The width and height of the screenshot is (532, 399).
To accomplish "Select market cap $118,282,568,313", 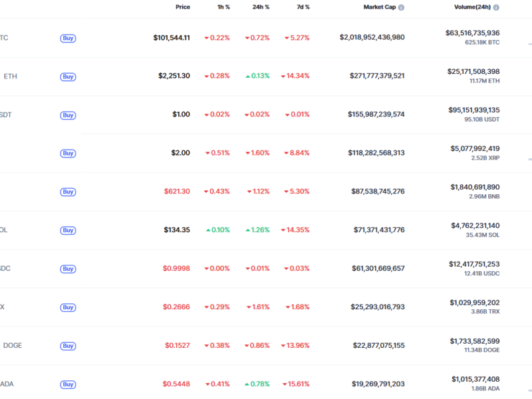I will click(376, 153).
